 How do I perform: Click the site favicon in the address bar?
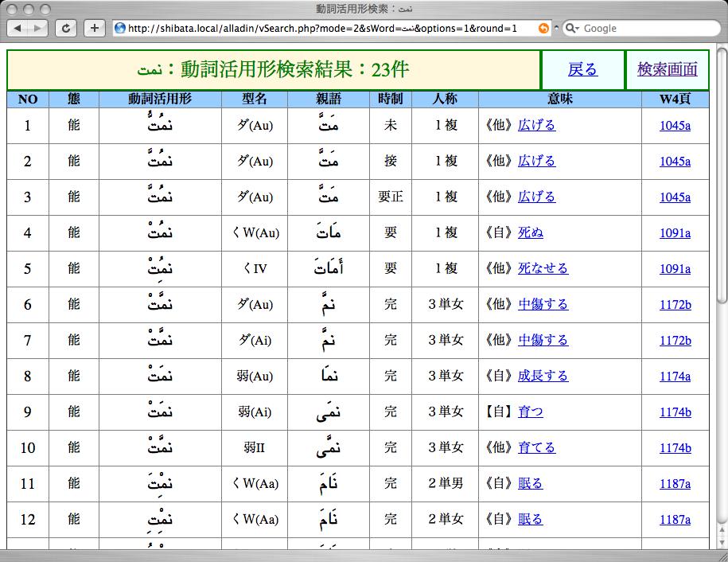pyautogui.click(x=118, y=28)
